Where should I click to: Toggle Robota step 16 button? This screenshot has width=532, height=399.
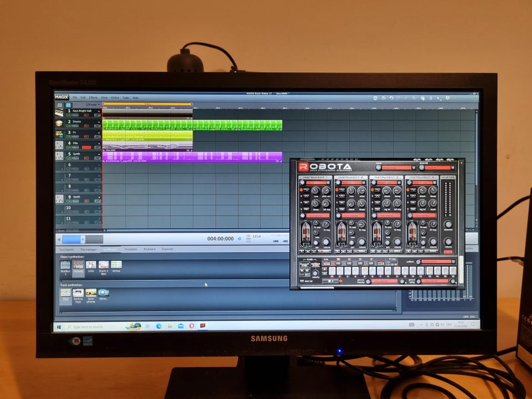pyautogui.click(x=453, y=271)
